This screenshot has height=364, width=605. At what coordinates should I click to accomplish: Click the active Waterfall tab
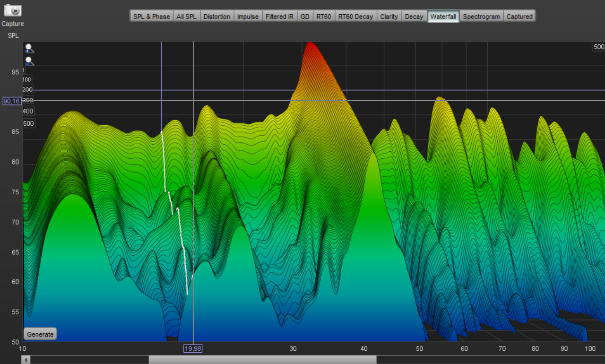443,17
